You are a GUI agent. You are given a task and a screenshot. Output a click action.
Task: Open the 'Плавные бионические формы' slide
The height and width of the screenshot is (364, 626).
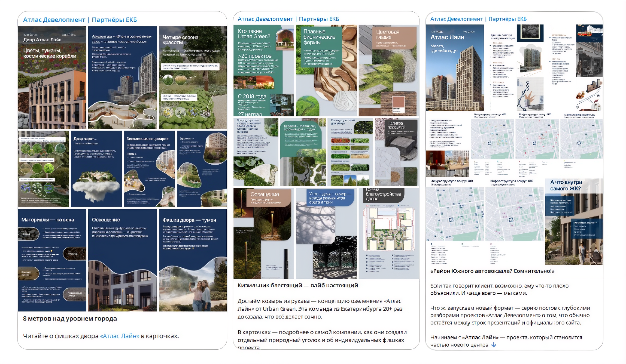pyautogui.click(x=326, y=70)
